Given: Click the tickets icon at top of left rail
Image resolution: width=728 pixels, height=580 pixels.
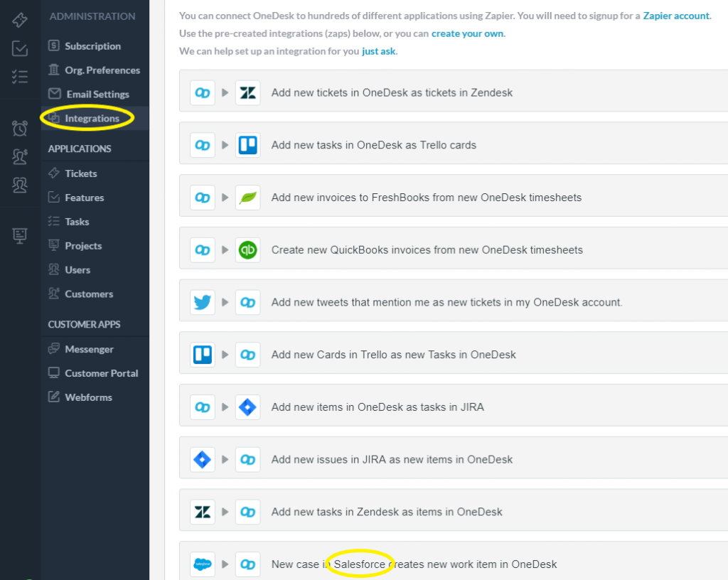Looking at the screenshot, I should click(x=20, y=20).
